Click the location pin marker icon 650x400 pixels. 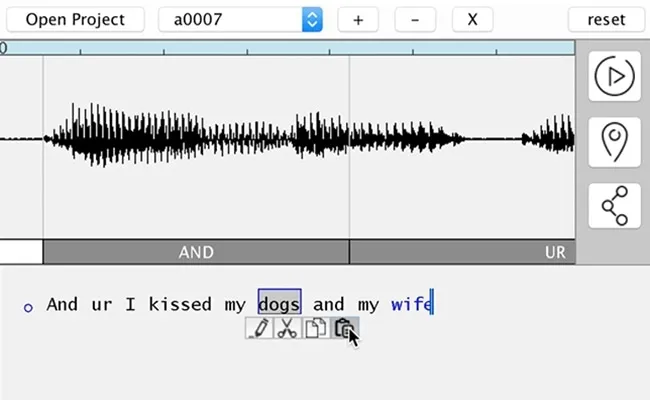coord(614,141)
